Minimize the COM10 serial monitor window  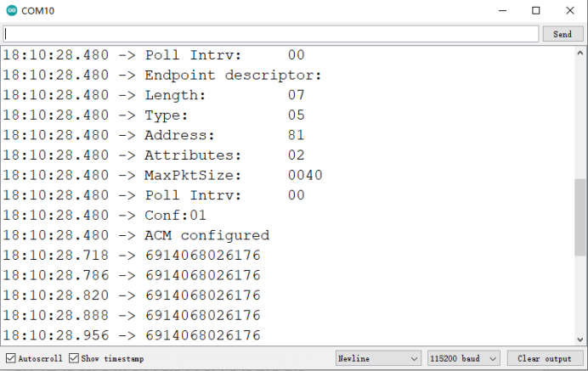click(496, 11)
